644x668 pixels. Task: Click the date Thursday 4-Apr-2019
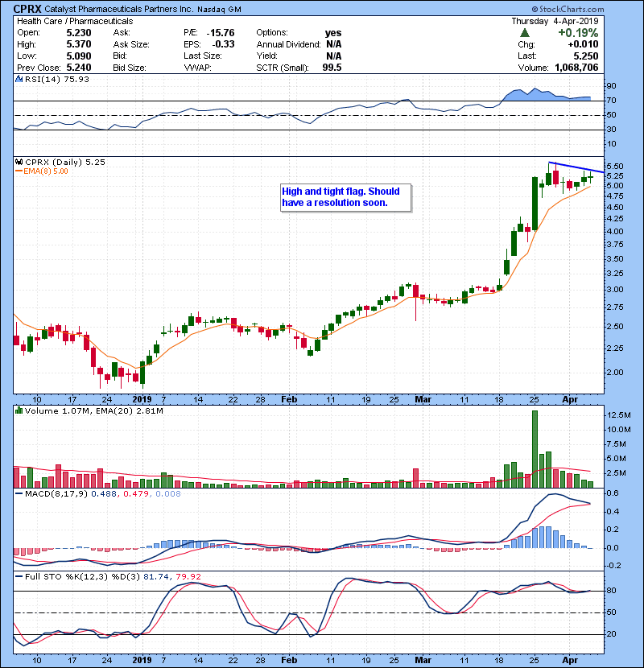pos(555,21)
